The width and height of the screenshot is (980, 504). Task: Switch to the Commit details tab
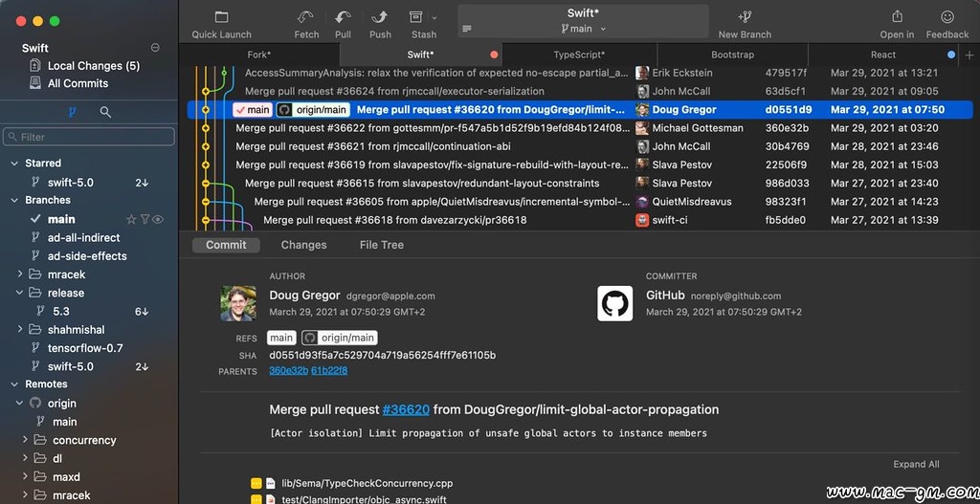point(226,245)
